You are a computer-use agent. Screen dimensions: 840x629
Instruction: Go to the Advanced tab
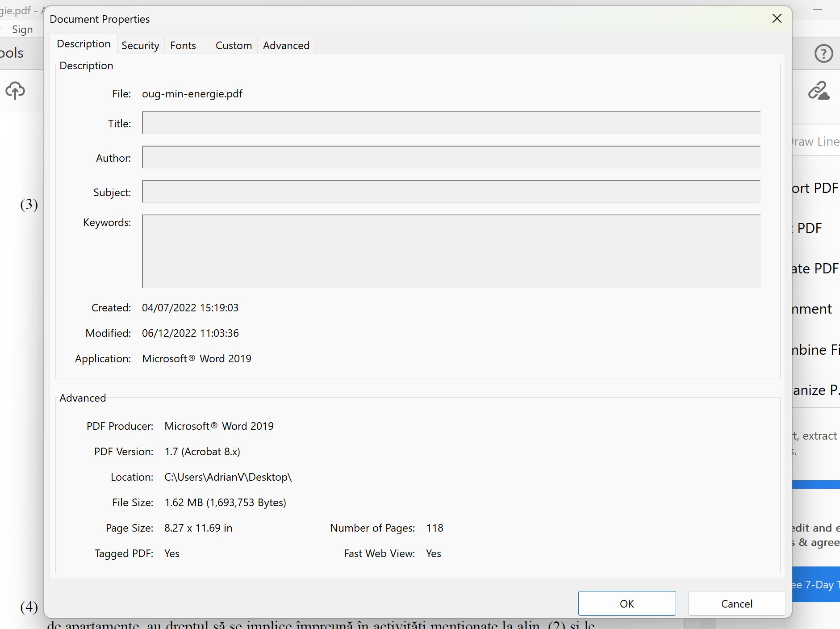tap(286, 46)
